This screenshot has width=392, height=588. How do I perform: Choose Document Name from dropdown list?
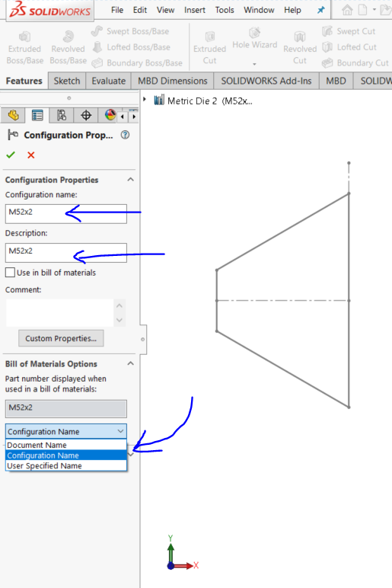[x=66, y=445]
